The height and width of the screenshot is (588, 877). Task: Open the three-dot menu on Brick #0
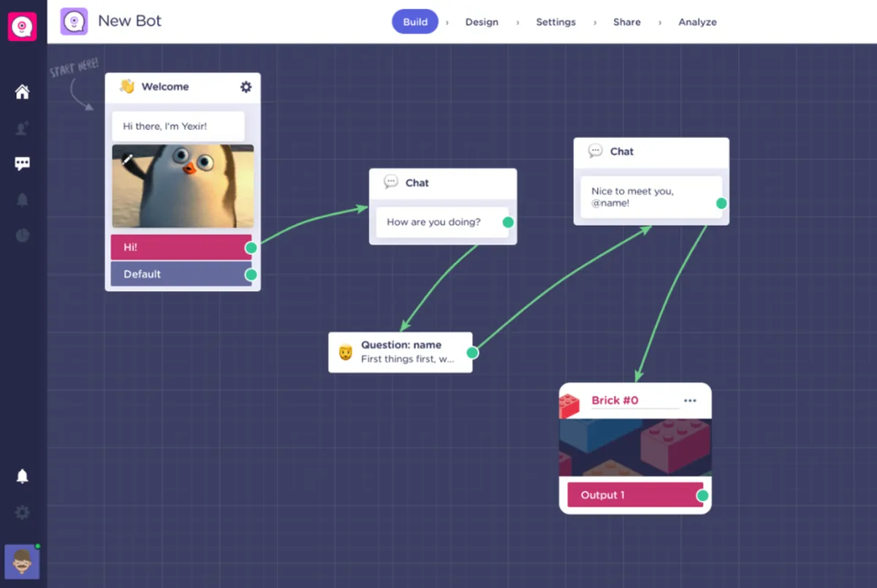point(690,400)
